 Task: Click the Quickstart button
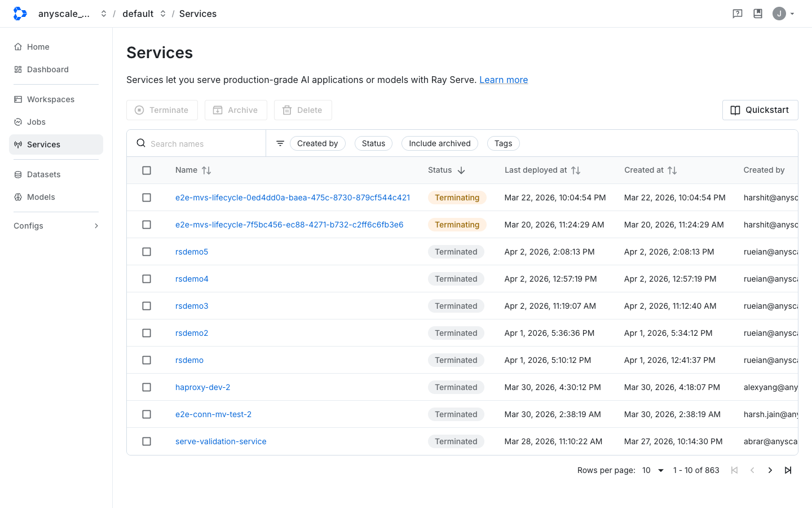(760, 110)
